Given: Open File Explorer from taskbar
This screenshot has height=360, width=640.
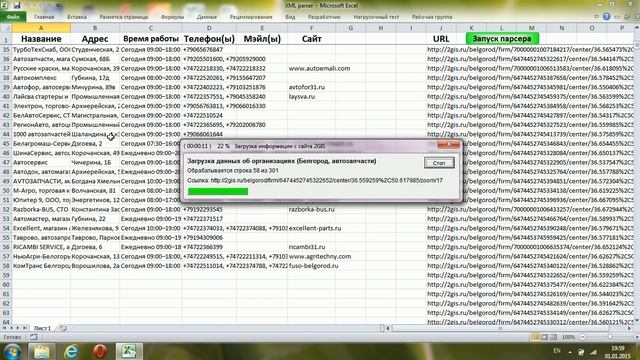Looking at the screenshot, I should tap(42, 351).
